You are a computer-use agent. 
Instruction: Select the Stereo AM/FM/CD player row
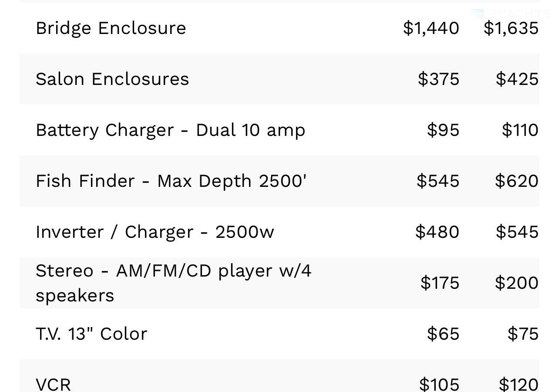[x=279, y=283]
